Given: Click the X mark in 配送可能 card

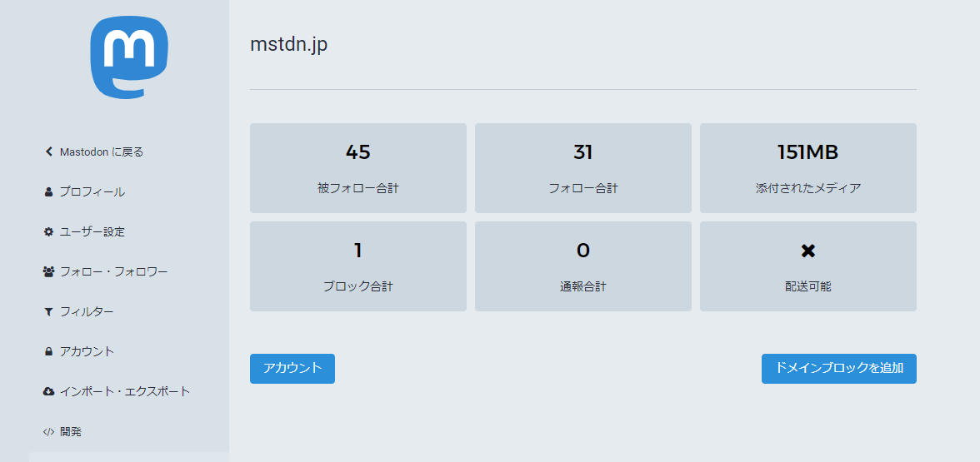Looking at the screenshot, I should point(808,251).
